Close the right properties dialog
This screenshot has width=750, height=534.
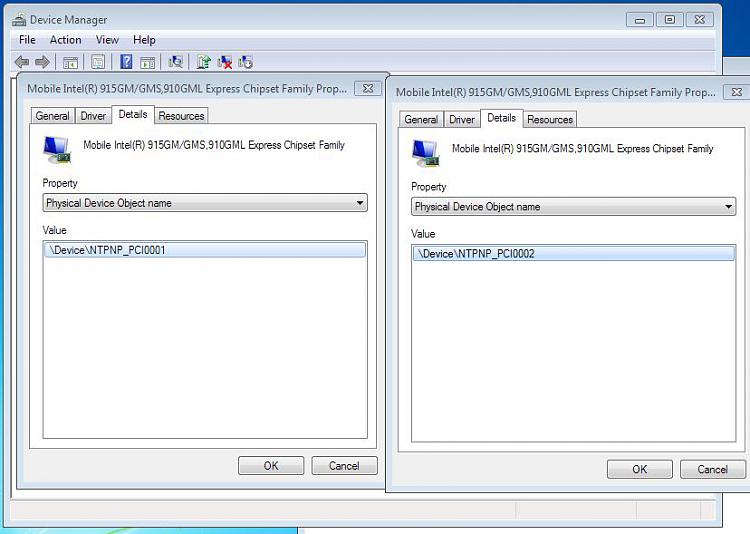tap(737, 92)
